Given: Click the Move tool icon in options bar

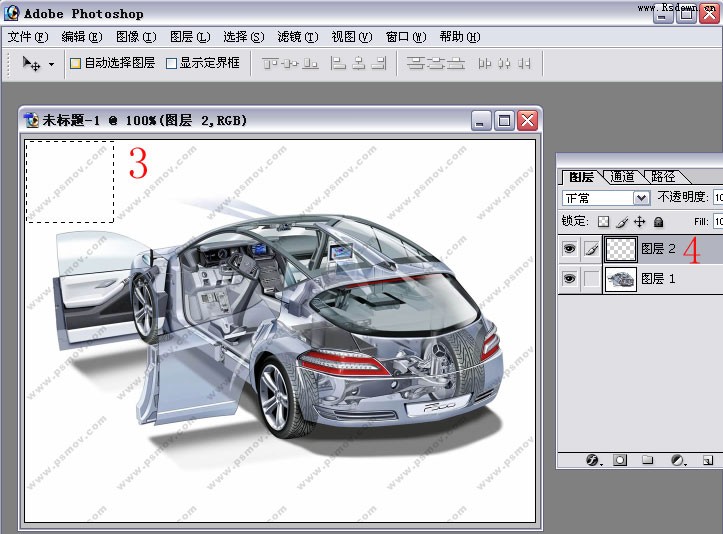Looking at the screenshot, I should (x=31, y=64).
